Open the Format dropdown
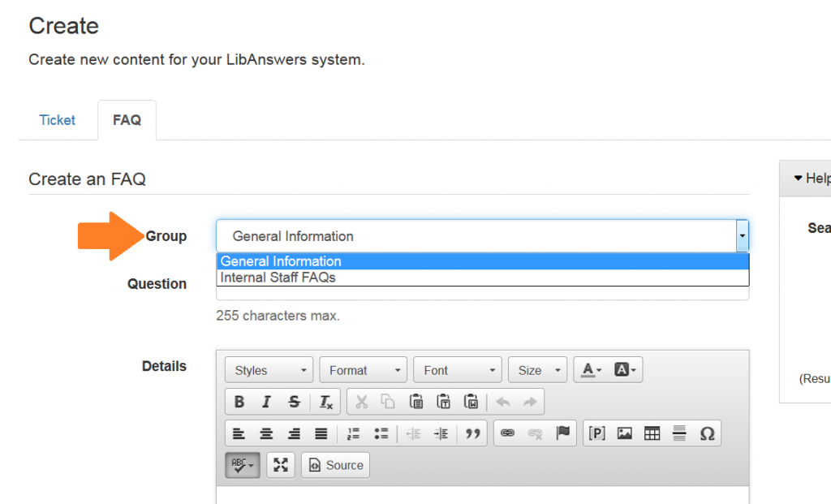This screenshot has height=504, width=831. pos(363,369)
